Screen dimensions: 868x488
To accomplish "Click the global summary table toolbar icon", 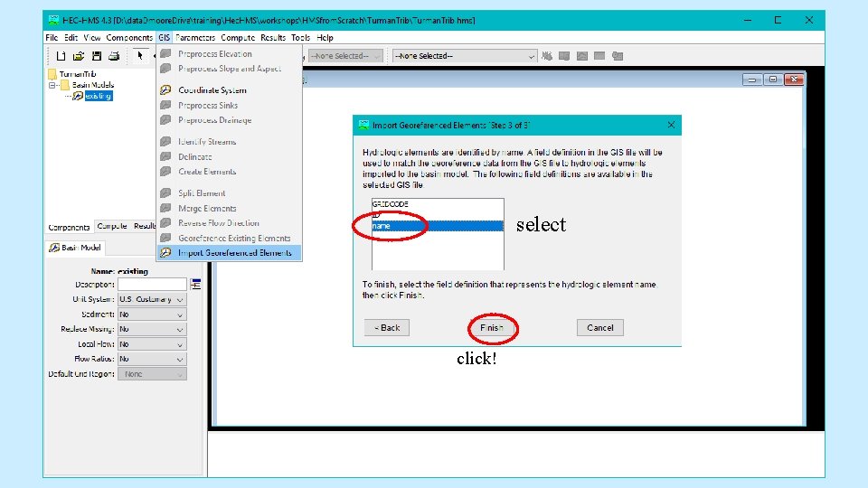I will (x=564, y=56).
